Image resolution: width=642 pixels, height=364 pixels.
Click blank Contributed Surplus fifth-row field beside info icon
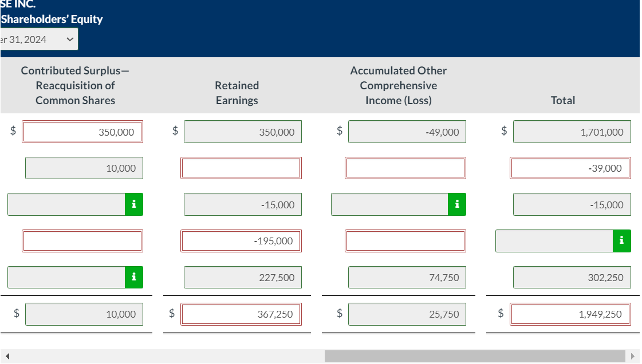pyautogui.click(x=66, y=278)
